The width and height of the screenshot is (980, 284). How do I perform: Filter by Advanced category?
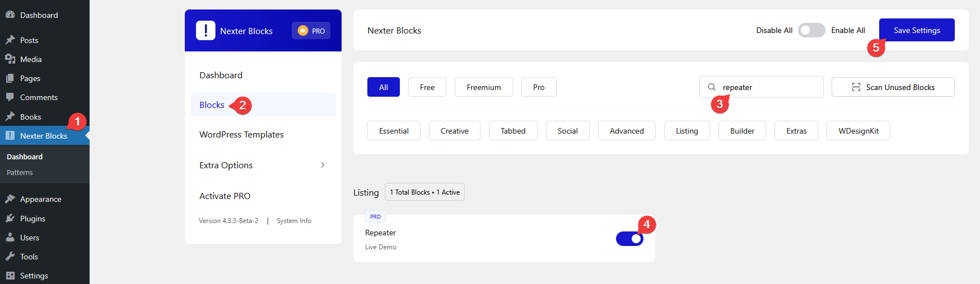coord(627,131)
